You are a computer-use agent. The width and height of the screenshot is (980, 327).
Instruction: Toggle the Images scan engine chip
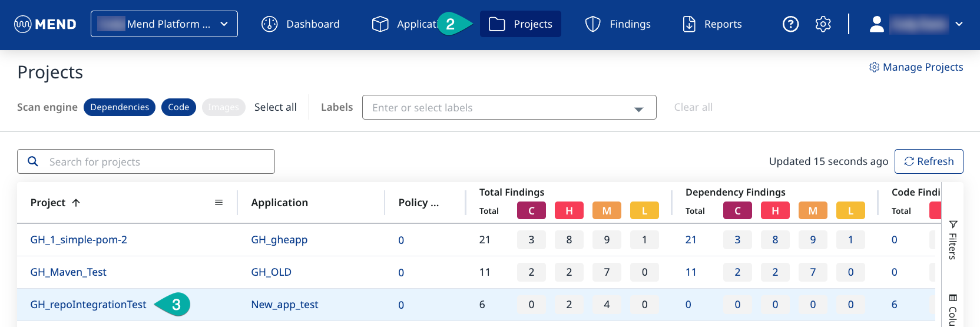coord(223,107)
